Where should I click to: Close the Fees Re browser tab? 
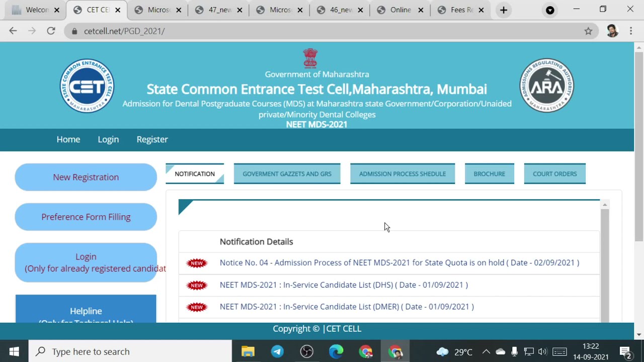481,10
